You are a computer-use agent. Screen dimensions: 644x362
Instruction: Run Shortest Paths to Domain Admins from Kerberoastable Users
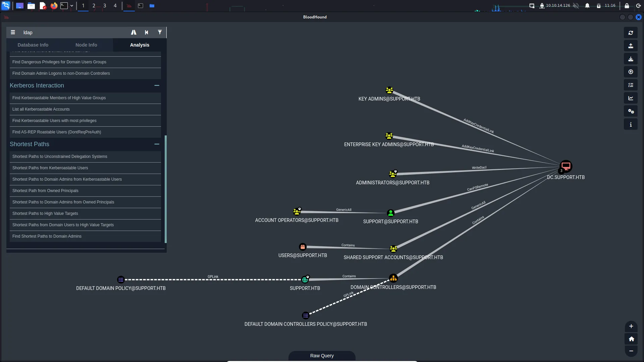click(85, 179)
